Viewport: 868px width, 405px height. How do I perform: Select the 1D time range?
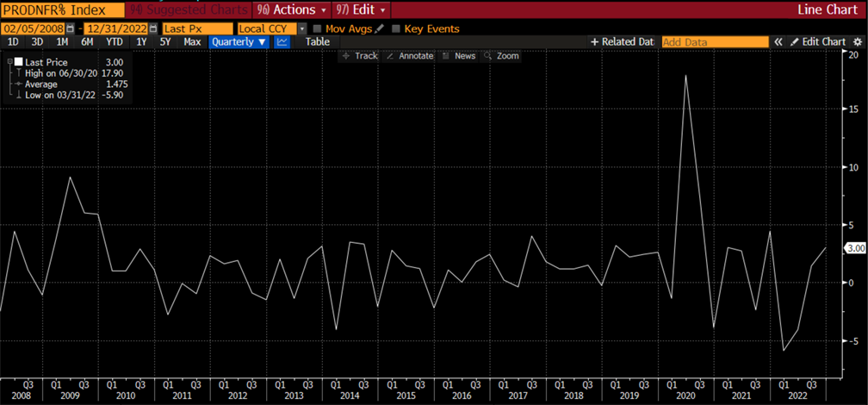pos(12,41)
